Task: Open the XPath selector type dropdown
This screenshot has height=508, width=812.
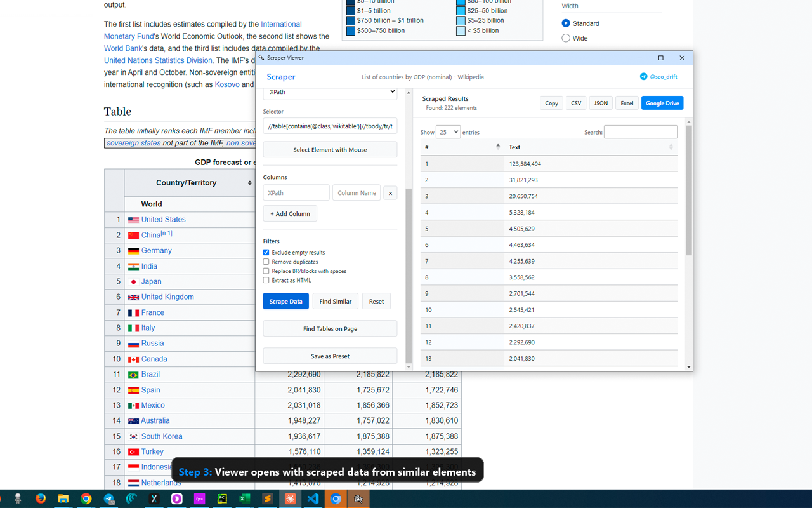Action: 330,92
